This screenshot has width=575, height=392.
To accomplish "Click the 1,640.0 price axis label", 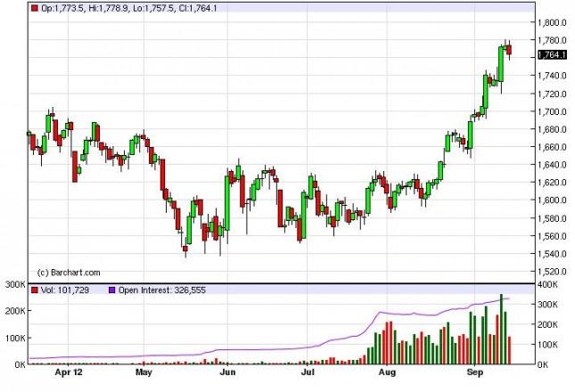I will [552, 165].
